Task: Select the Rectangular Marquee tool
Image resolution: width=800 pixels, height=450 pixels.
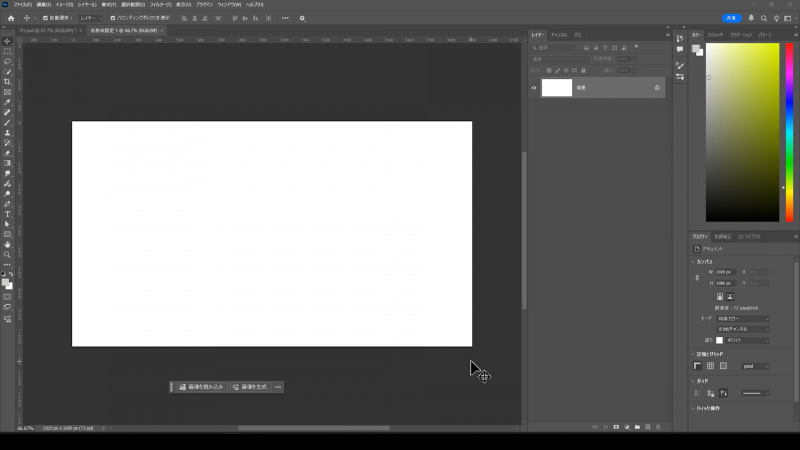Action: (7, 52)
